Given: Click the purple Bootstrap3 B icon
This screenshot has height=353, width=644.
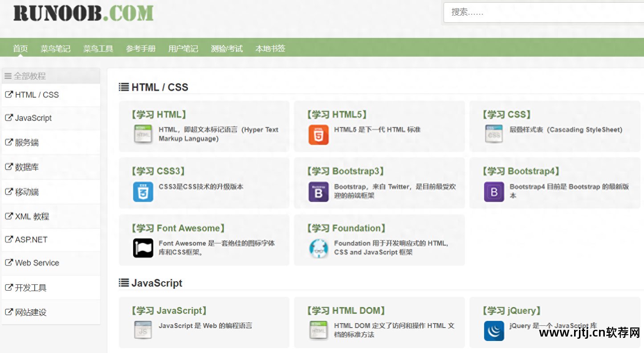Looking at the screenshot, I should click(318, 192).
